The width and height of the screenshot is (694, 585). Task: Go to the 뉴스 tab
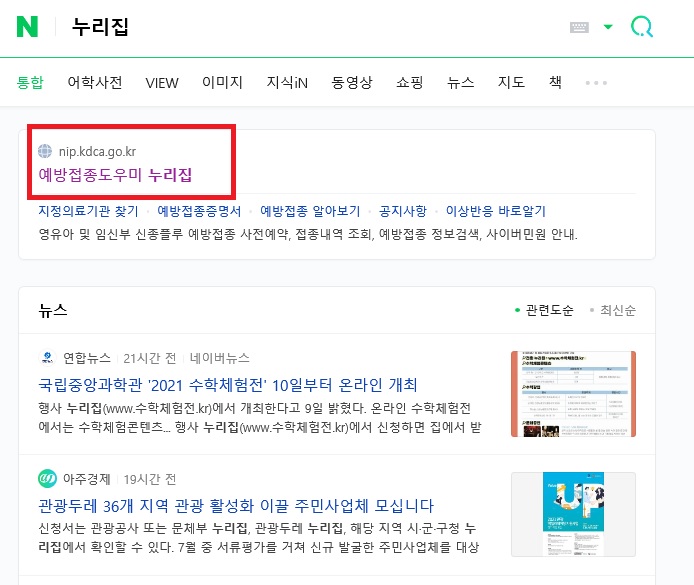click(x=460, y=82)
